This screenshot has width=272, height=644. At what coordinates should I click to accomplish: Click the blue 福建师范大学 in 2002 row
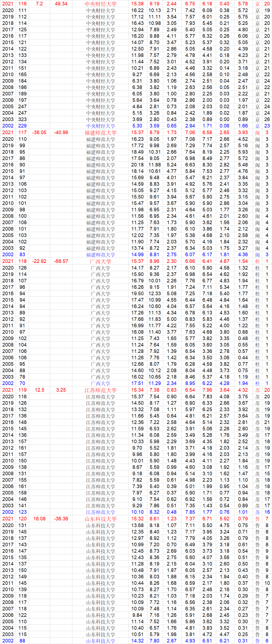(x=101, y=255)
